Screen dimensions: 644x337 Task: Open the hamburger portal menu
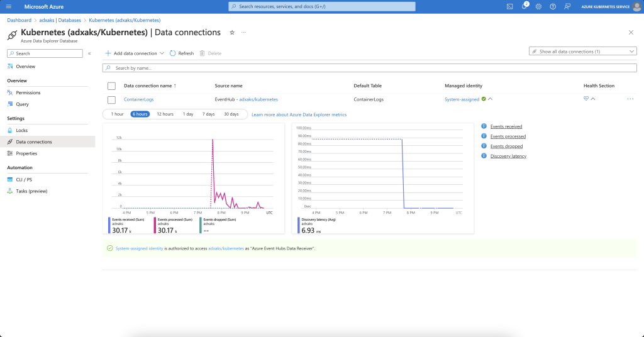tap(9, 6)
